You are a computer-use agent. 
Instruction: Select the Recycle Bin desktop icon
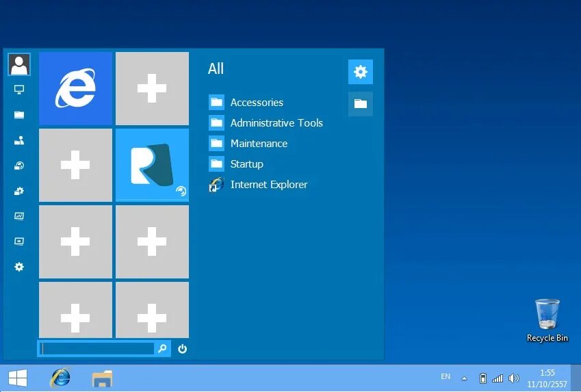547,320
